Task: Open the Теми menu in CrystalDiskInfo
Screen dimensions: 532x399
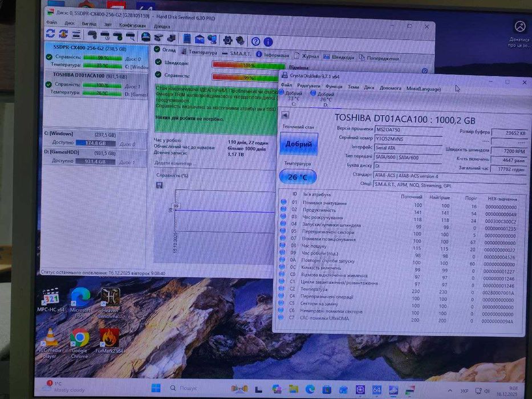Action: coord(353,87)
